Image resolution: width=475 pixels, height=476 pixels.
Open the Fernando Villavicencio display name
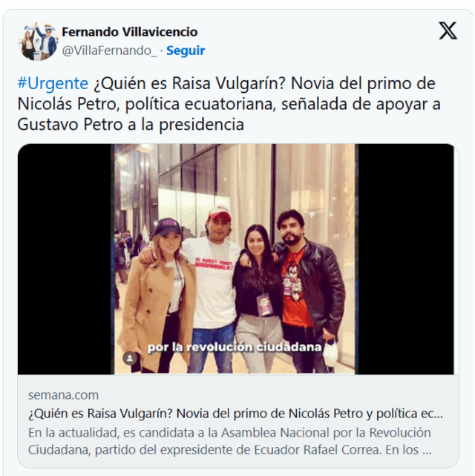click(x=130, y=32)
